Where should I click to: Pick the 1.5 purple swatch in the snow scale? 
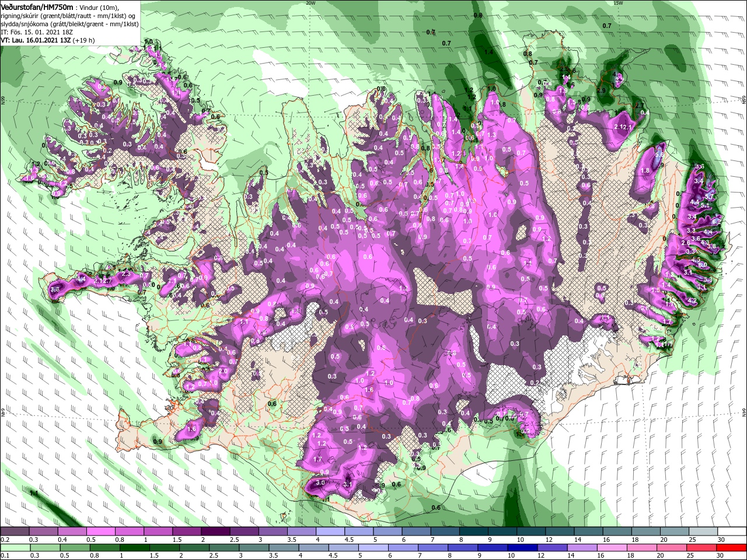(x=186, y=531)
